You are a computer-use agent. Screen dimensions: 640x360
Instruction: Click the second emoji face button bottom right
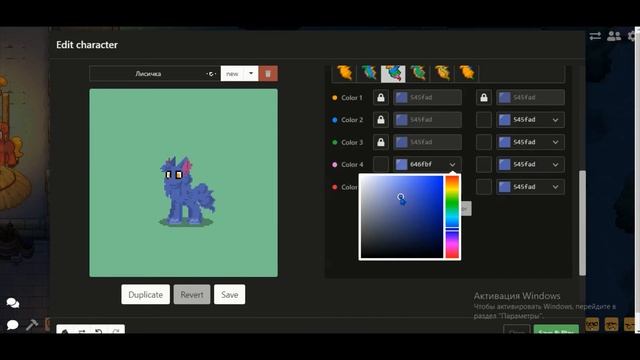click(611, 324)
